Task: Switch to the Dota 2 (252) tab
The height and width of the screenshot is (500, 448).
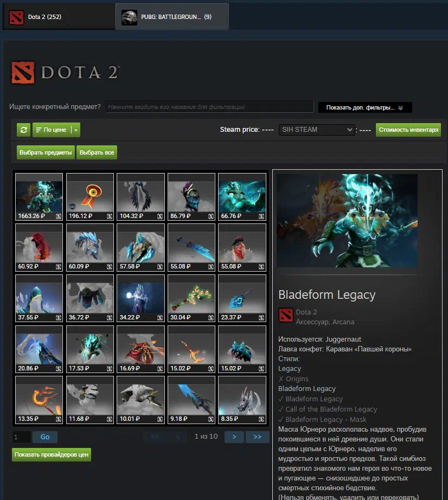Action: (59, 17)
